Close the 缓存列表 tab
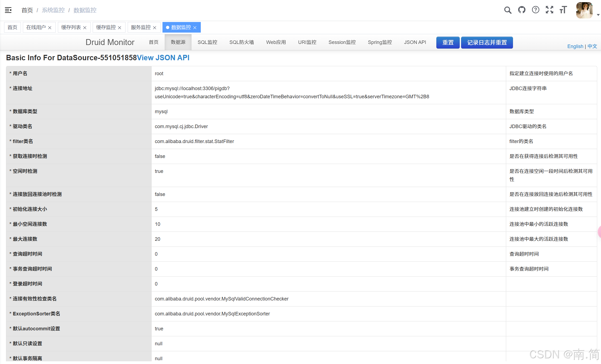The width and height of the screenshot is (601, 364). [x=85, y=28]
